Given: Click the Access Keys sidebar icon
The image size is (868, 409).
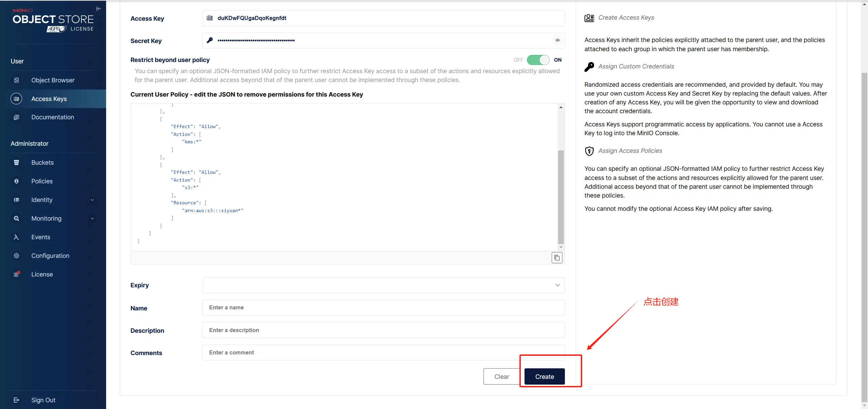Looking at the screenshot, I should pos(16,99).
